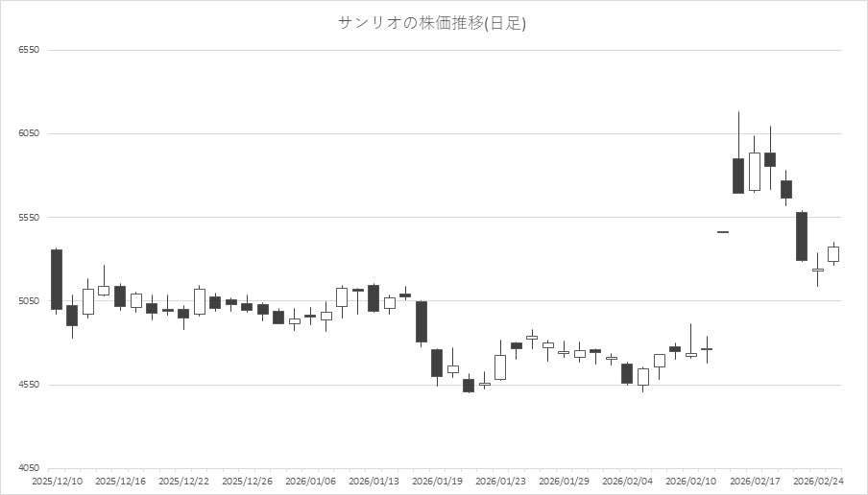Click the 2026/01/13 x-axis date
The height and width of the screenshot is (495, 868).
tap(374, 480)
